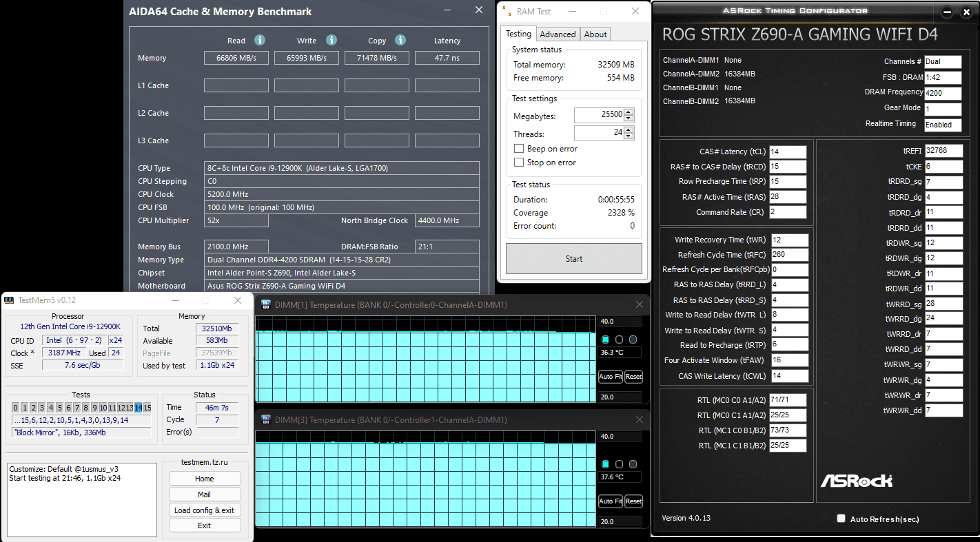Decrease Threads value with down arrow
The width and height of the screenshot is (980, 542).
click(628, 136)
